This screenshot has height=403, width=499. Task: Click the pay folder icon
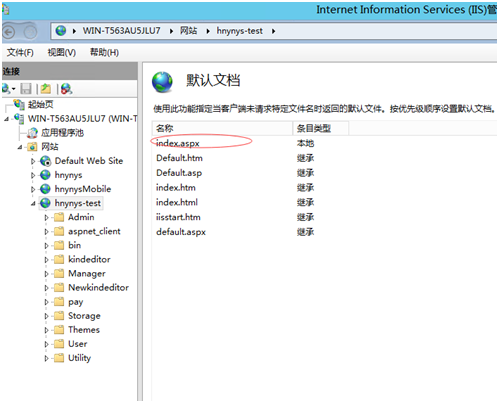[x=59, y=302]
